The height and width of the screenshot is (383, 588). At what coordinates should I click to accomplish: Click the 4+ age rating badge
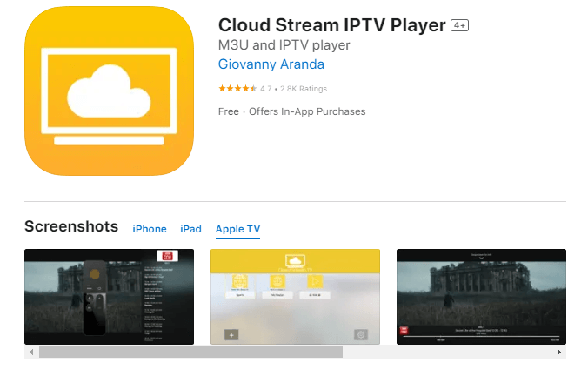(x=459, y=26)
